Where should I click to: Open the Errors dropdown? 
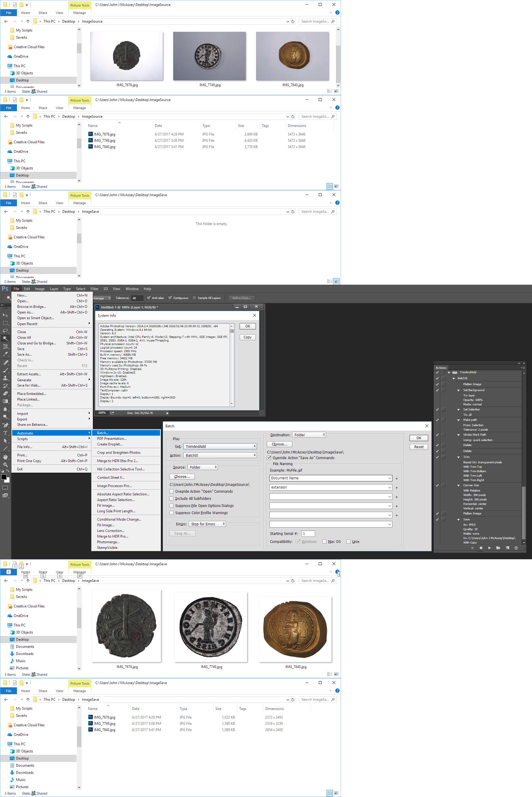click(x=207, y=524)
